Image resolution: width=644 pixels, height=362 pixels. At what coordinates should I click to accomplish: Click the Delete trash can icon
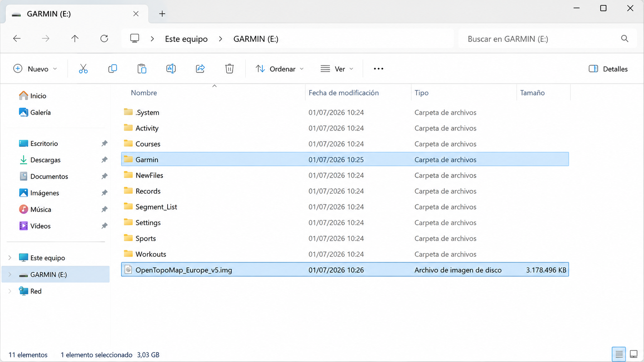(230, 69)
